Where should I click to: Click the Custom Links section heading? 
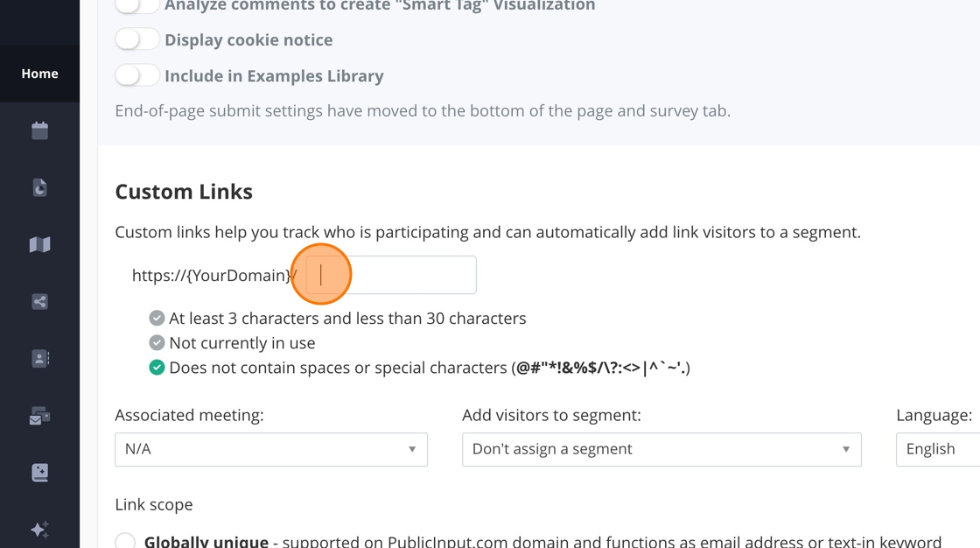(184, 192)
